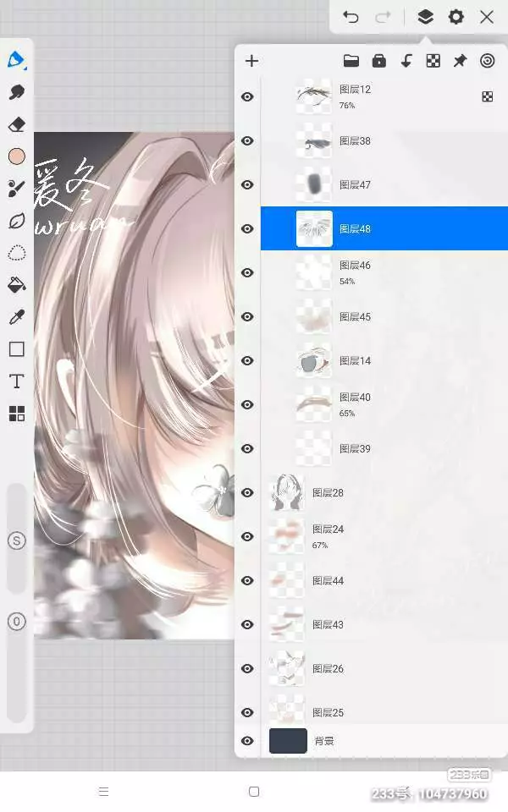This screenshot has height=812, width=508.
Task: Select the pen brush tool
Action: pos(16,60)
